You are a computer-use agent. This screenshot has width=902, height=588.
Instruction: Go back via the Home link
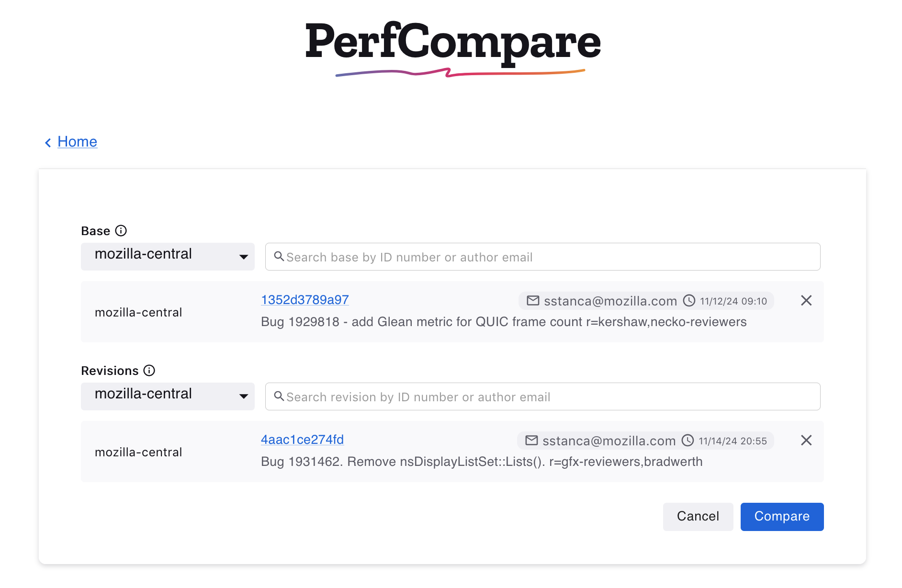77,142
